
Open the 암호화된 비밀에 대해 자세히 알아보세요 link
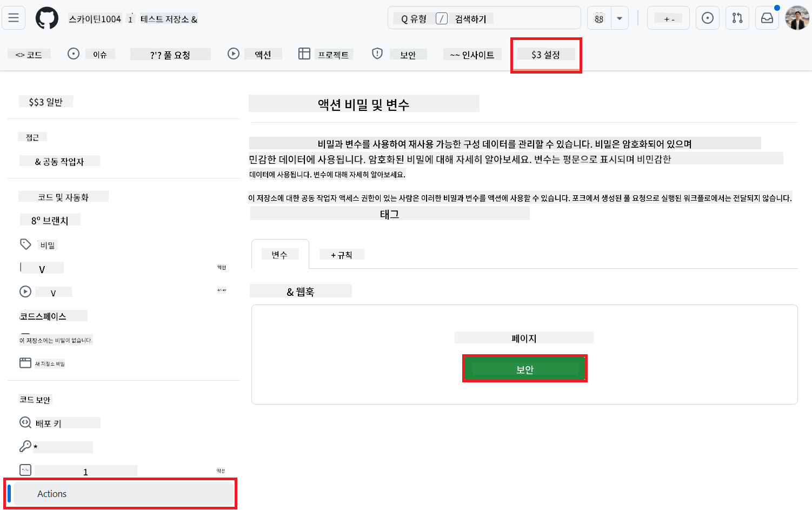click(x=450, y=159)
